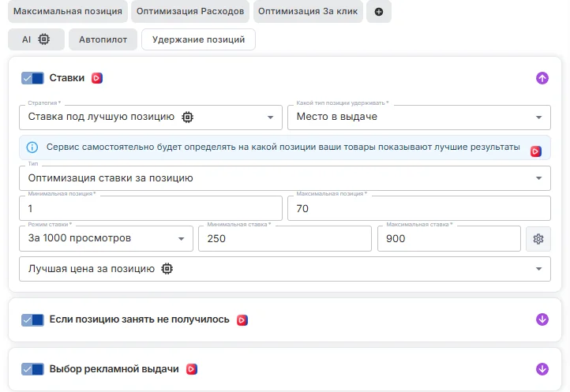Click the video icon beside Если позицию занять не получилось

242,319
